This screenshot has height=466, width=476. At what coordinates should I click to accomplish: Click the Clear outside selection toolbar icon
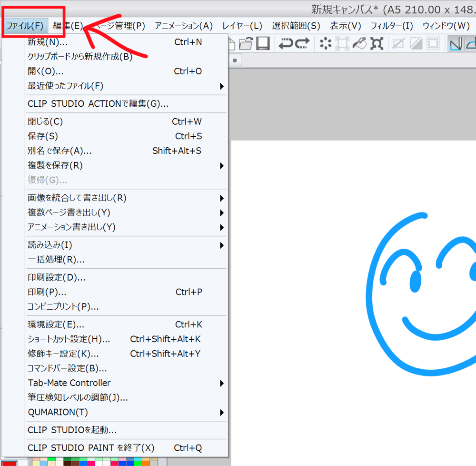(x=342, y=43)
